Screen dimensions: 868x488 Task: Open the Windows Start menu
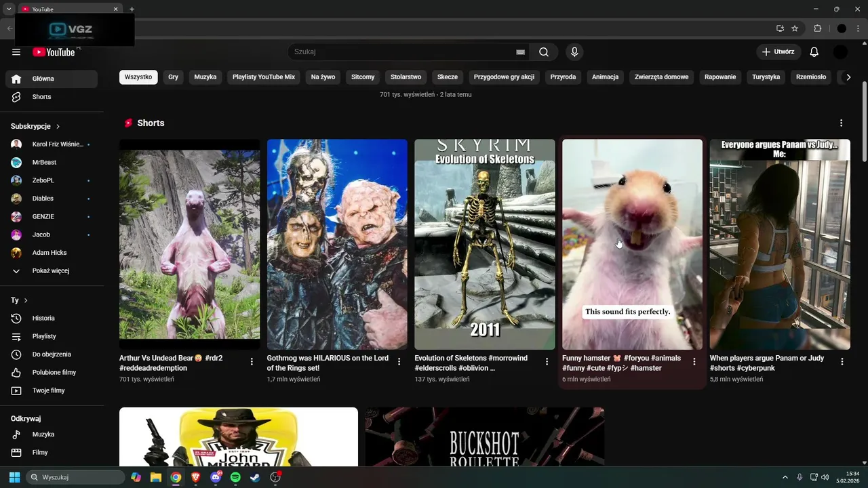(x=14, y=477)
